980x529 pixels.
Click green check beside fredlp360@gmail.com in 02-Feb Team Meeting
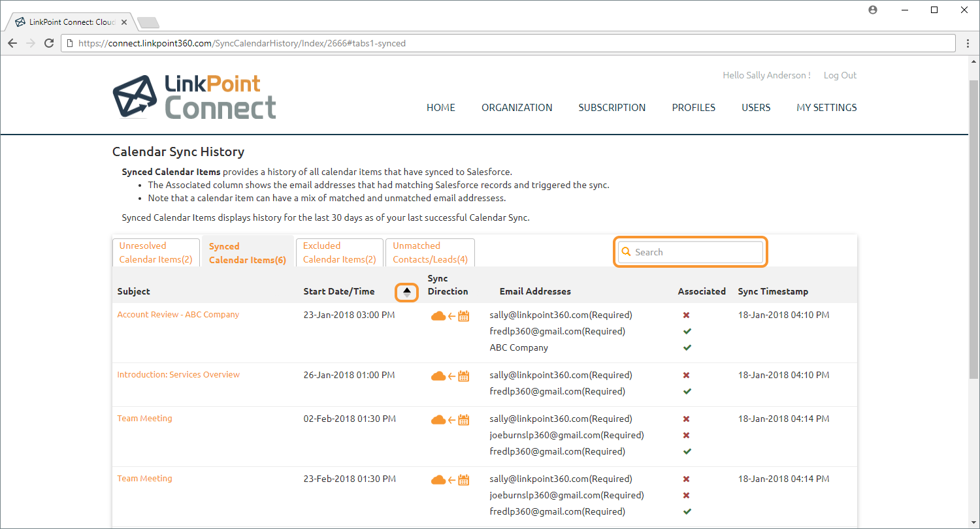tap(687, 452)
